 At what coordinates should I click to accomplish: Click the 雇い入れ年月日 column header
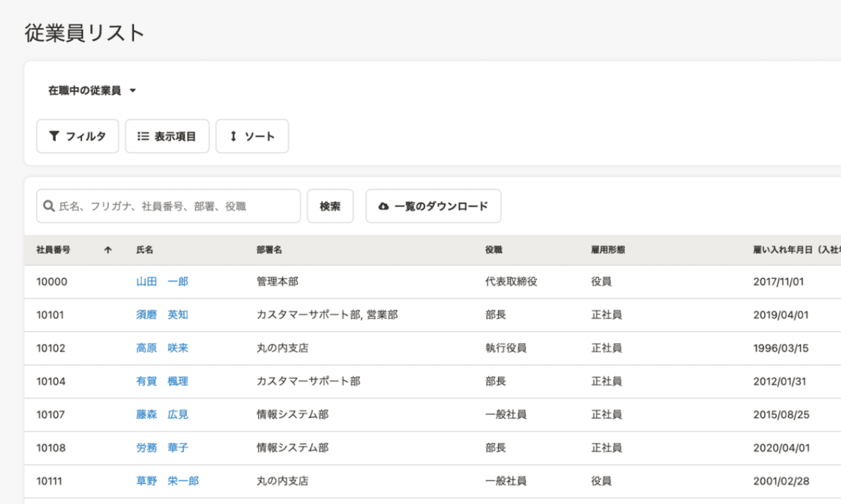coord(797,250)
